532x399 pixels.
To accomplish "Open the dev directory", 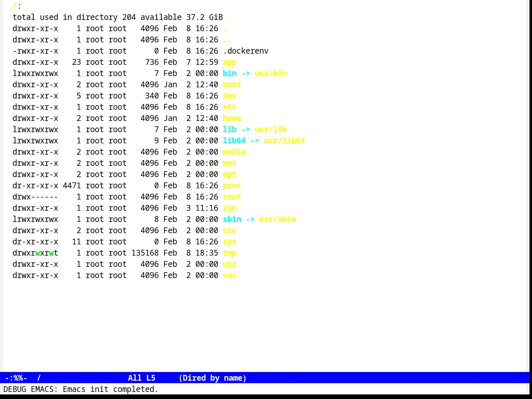I will [229, 96].
